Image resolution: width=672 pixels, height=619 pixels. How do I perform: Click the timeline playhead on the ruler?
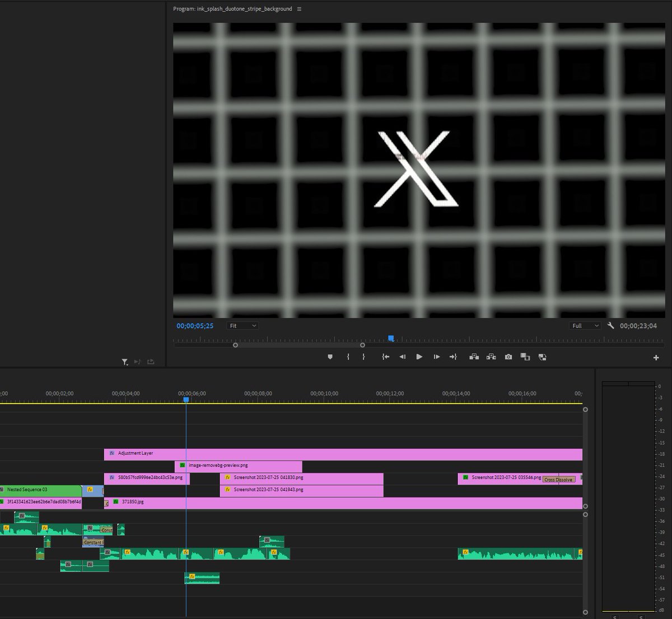point(186,400)
